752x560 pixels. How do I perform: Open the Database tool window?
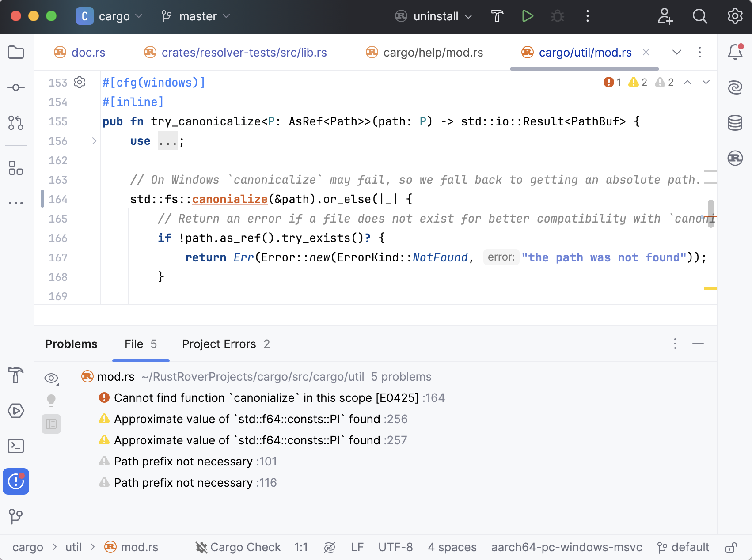tap(735, 122)
